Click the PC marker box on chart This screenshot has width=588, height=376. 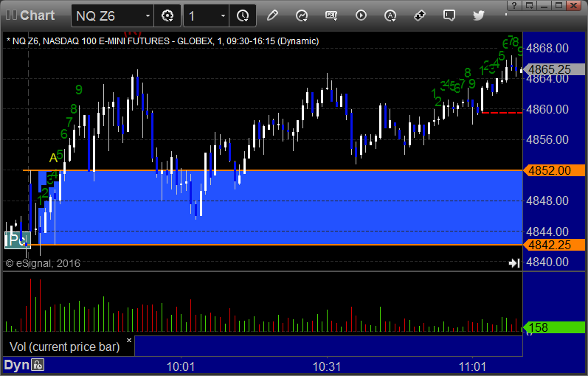17,240
